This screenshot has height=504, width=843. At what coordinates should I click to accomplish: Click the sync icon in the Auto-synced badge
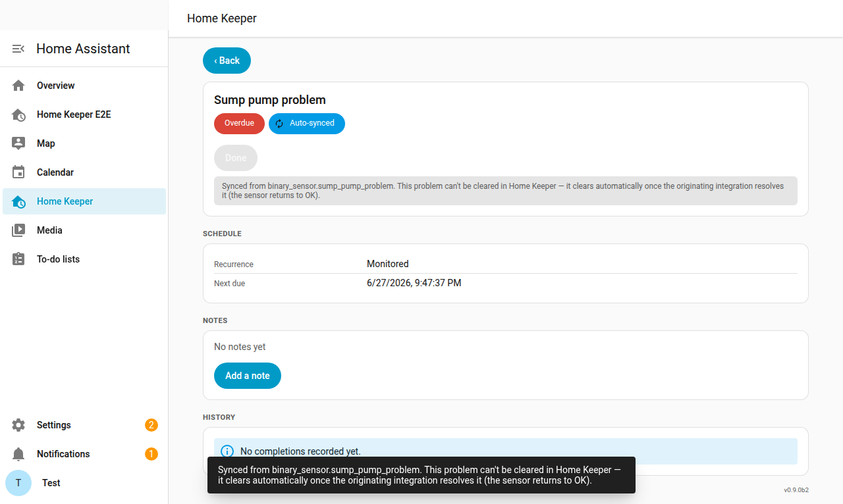point(279,124)
